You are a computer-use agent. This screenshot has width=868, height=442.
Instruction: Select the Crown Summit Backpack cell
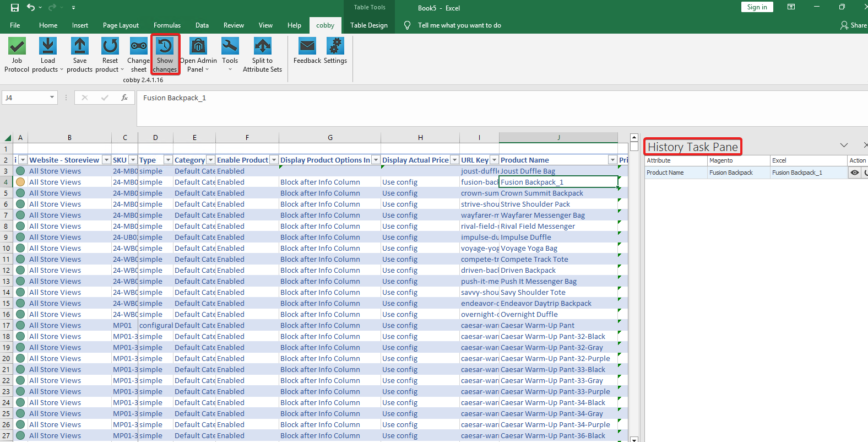558,193
